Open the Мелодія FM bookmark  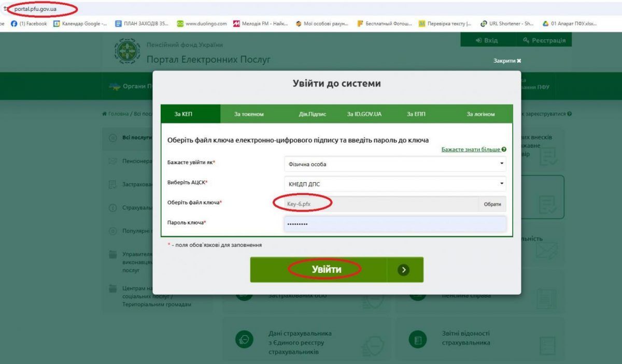coord(260,23)
